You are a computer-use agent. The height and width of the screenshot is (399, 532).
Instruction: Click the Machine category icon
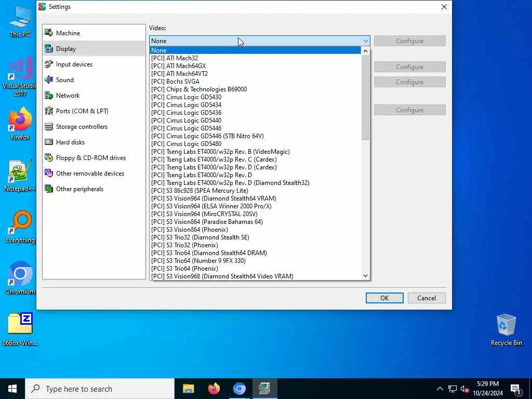[x=49, y=33]
